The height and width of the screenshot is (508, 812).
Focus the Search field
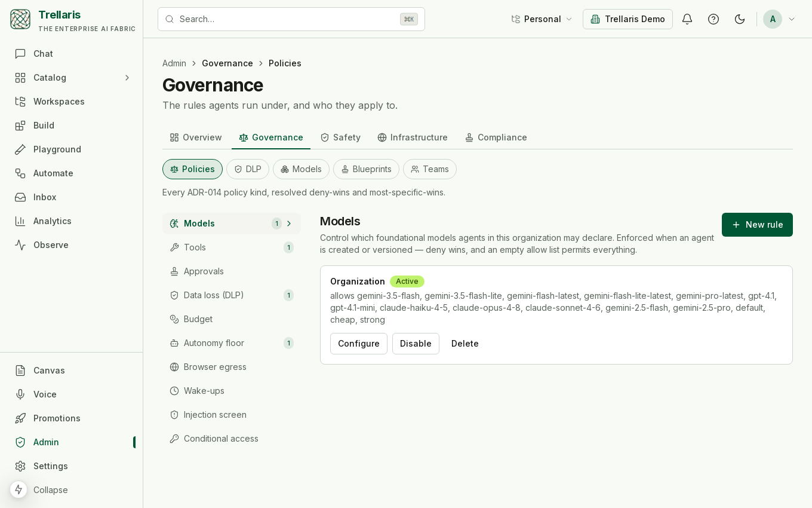tap(291, 19)
